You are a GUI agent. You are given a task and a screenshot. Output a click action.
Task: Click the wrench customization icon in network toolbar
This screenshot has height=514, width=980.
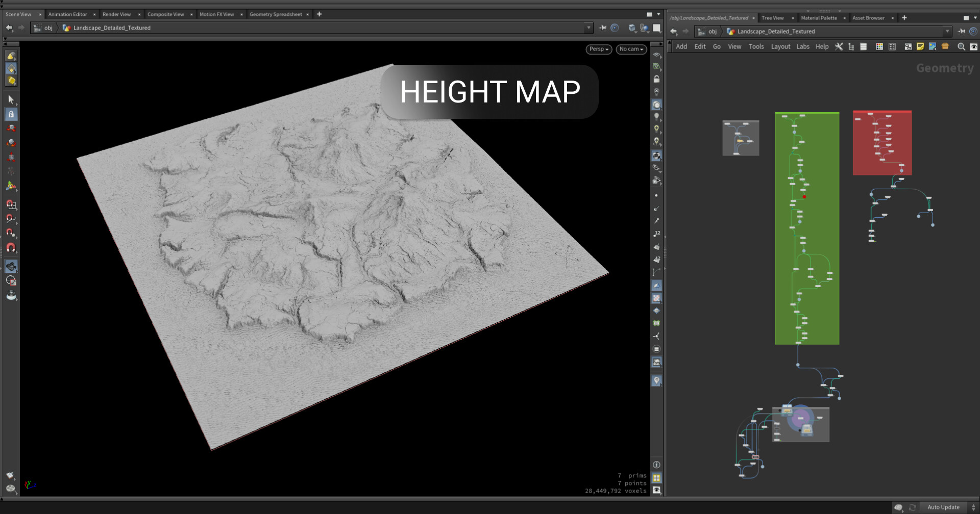pyautogui.click(x=839, y=46)
